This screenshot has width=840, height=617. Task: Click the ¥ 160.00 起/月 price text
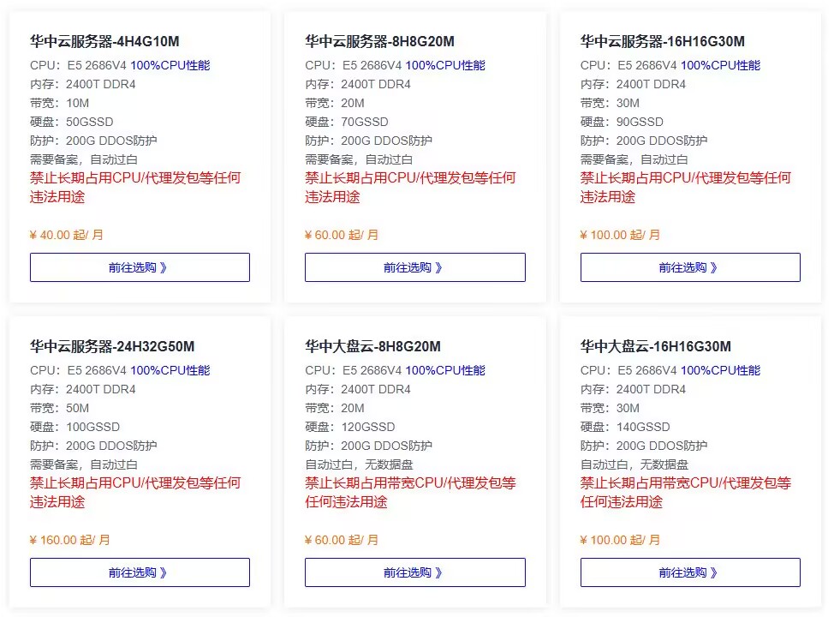pos(70,540)
